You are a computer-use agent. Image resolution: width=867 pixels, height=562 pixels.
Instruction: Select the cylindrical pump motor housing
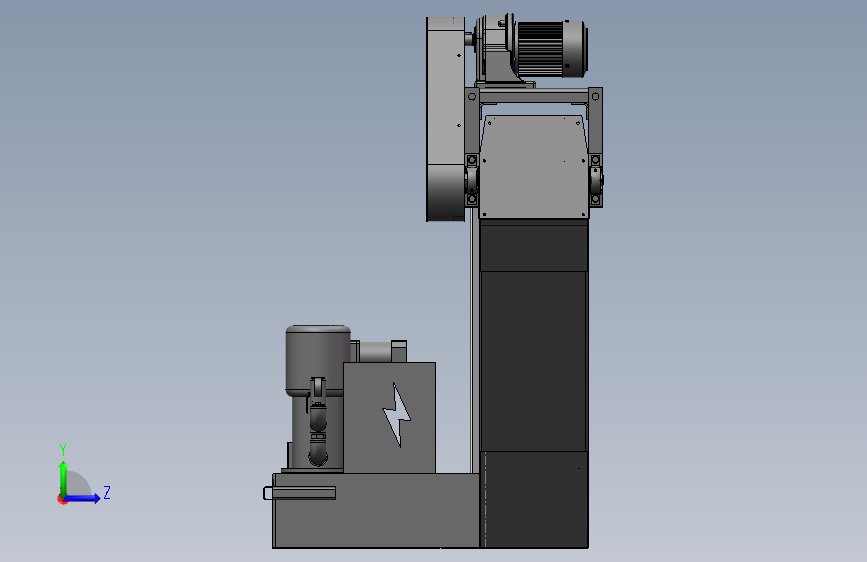tap(317, 360)
